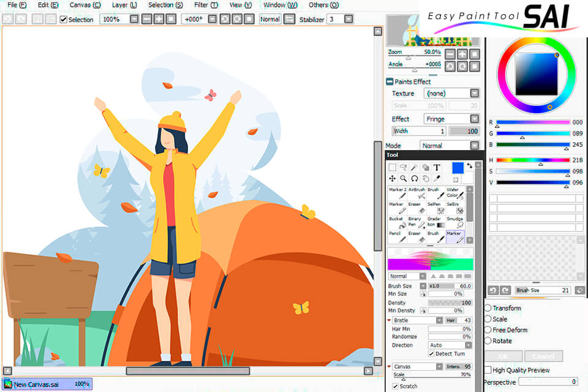The width and height of the screenshot is (588, 392).
Task: Select the Zoom magnifier tool
Action: (403, 179)
